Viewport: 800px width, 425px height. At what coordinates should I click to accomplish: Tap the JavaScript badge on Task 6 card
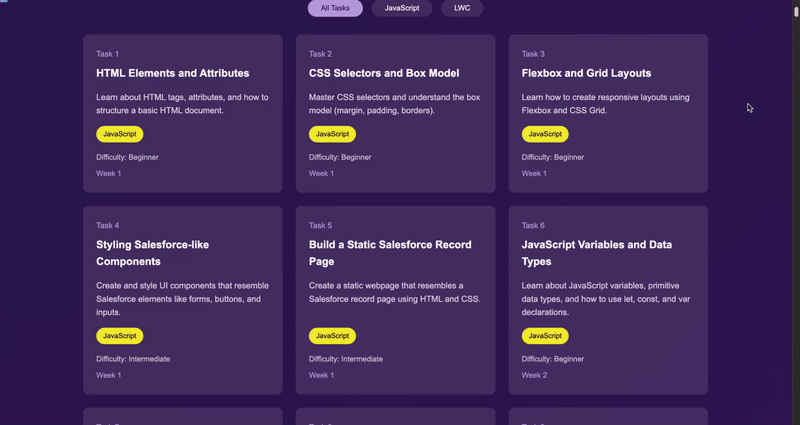click(x=545, y=336)
